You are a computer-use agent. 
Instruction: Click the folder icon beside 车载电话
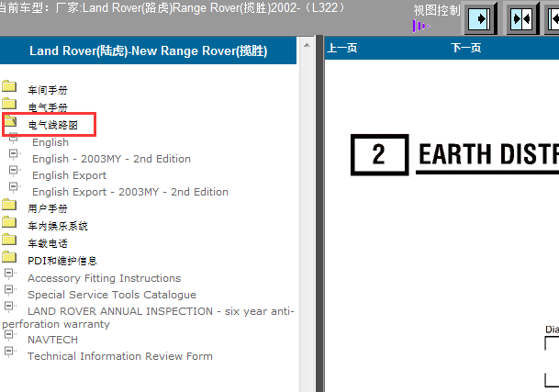pyautogui.click(x=9, y=241)
